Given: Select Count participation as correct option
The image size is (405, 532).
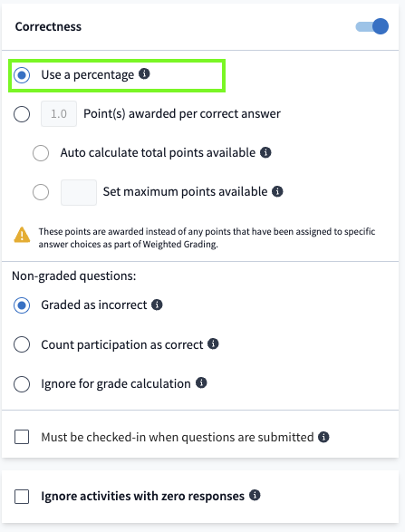Looking at the screenshot, I should click(22, 344).
